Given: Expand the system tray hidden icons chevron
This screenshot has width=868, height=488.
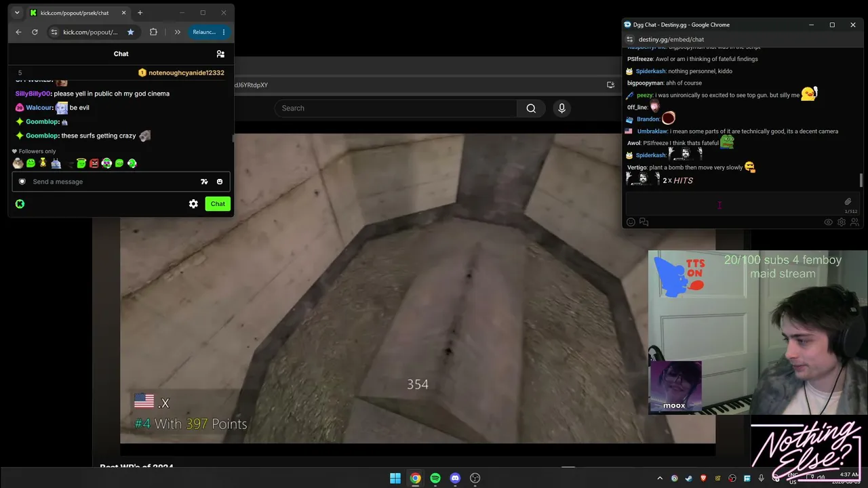Looking at the screenshot, I should pyautogui.click(x=660, y=479).
